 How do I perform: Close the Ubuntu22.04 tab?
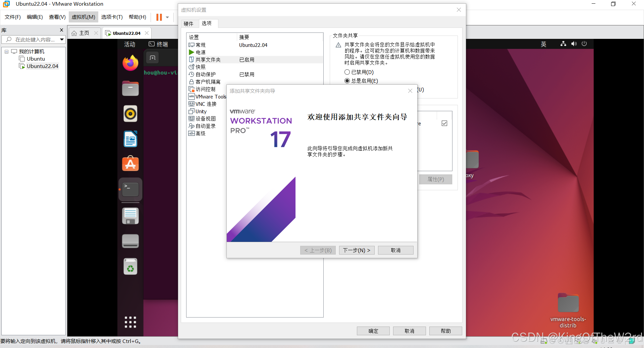pos(147,33)
